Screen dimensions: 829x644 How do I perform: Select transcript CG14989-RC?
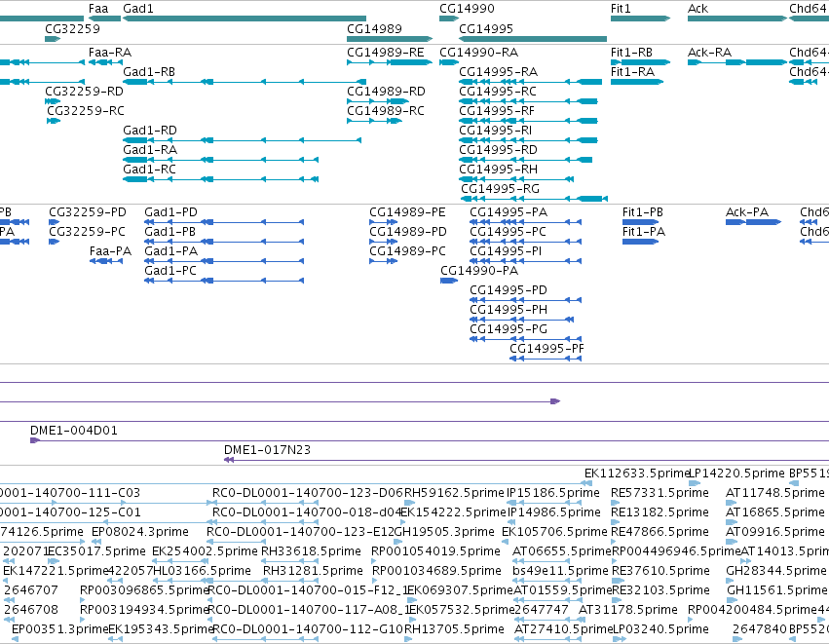pyautogui.click(x=374, y=121)
